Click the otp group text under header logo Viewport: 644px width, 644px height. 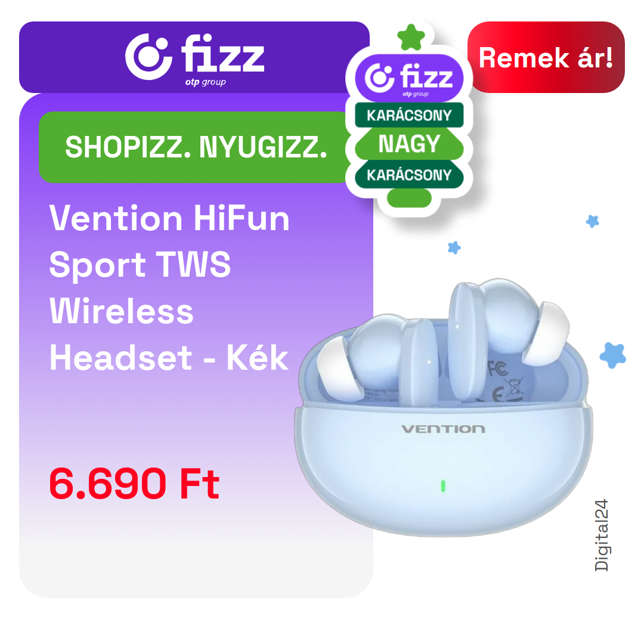click(205, 82)
